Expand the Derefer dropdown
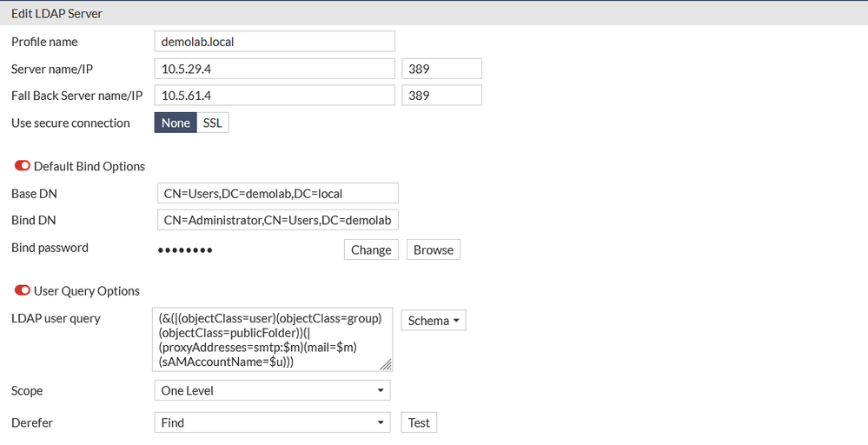 coord(272,422)
